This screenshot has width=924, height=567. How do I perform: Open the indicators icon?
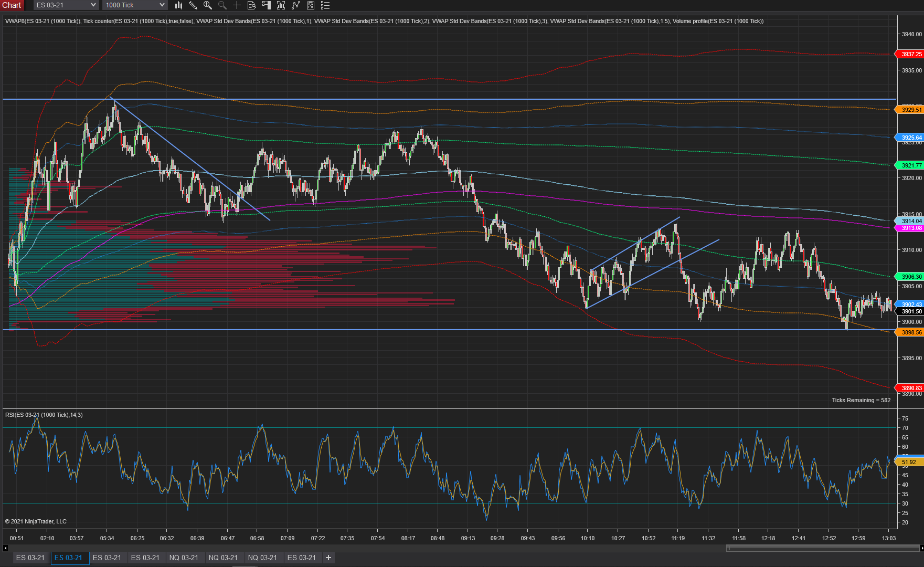[x=281, y=5]
